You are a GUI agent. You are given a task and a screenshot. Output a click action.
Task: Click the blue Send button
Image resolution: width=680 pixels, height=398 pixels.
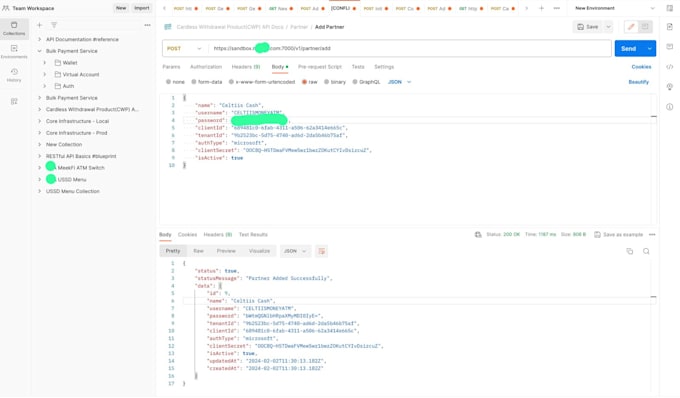pyautogui.click(x=629, y=49)
